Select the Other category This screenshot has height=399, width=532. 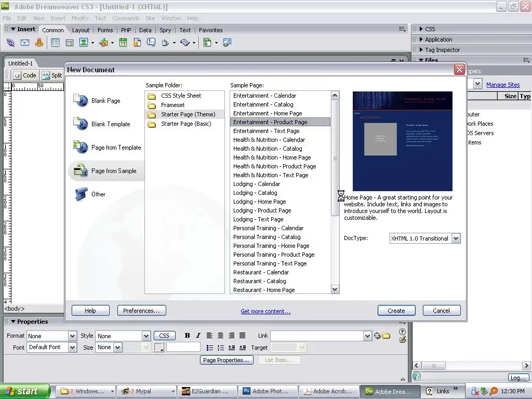(x=90, y=194)
